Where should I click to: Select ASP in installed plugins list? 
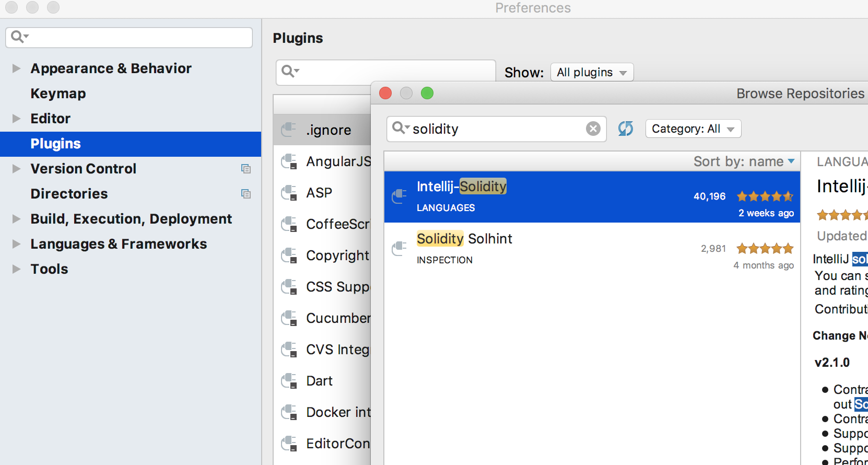(x=322, y=193)
